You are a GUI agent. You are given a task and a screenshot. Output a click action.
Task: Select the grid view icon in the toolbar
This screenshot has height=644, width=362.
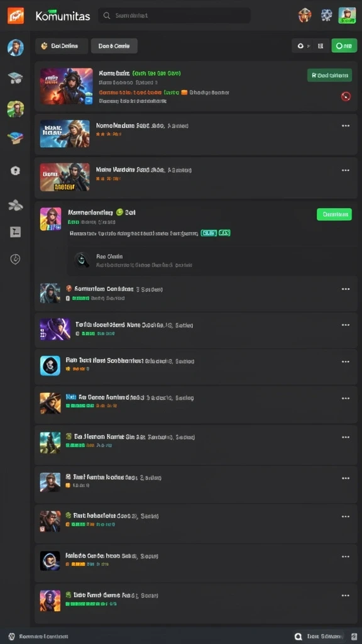(321, 46)
